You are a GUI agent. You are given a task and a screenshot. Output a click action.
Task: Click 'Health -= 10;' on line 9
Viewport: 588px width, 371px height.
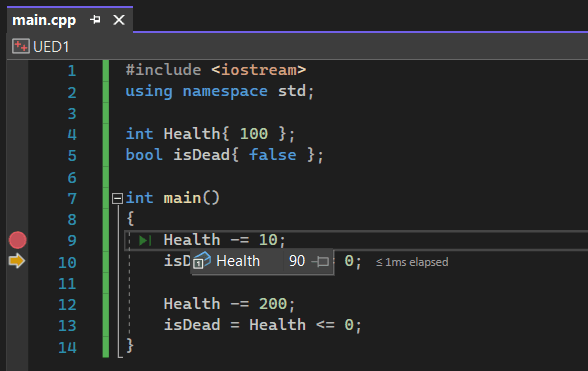(x=224, y=240)
